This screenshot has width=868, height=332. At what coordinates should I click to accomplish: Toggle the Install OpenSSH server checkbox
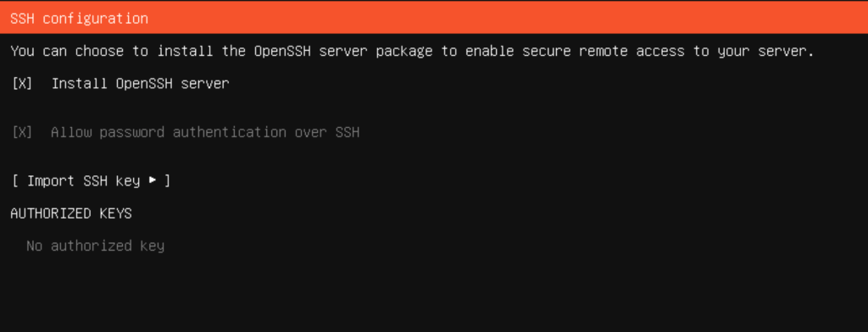coord(120,84)
